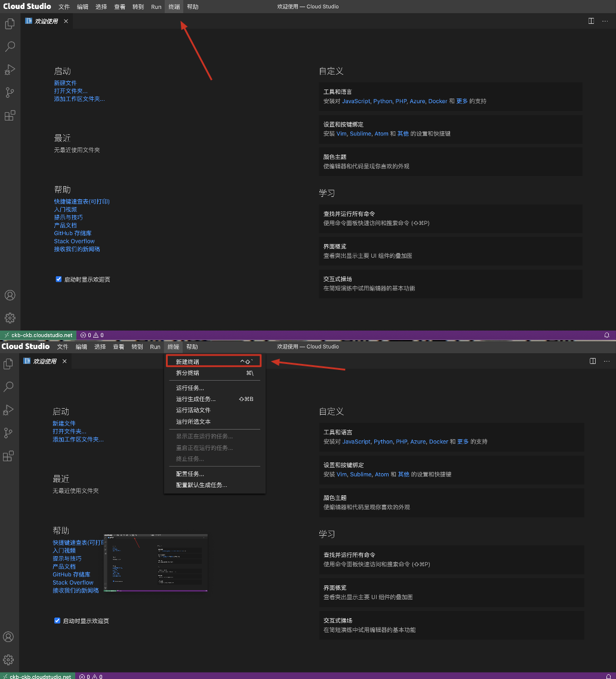Open Explorer icon in upper window's activity bar
Screen dimensions: 616x679
tap(10, 24)
